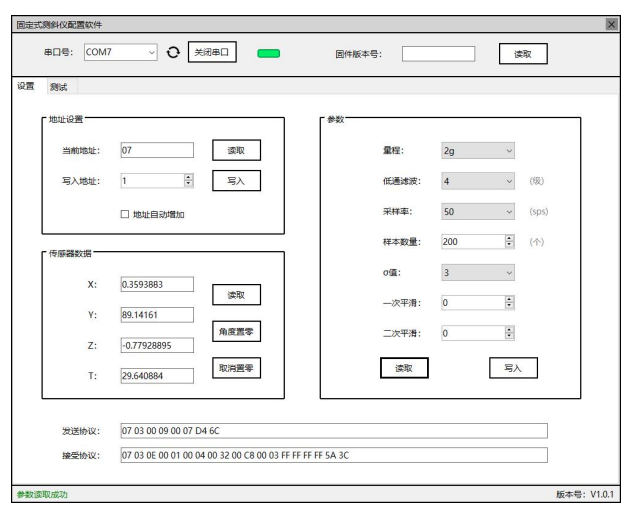Enable the 地址自动增加 checkbox
634x511 pixels.
tap(124, 213)
